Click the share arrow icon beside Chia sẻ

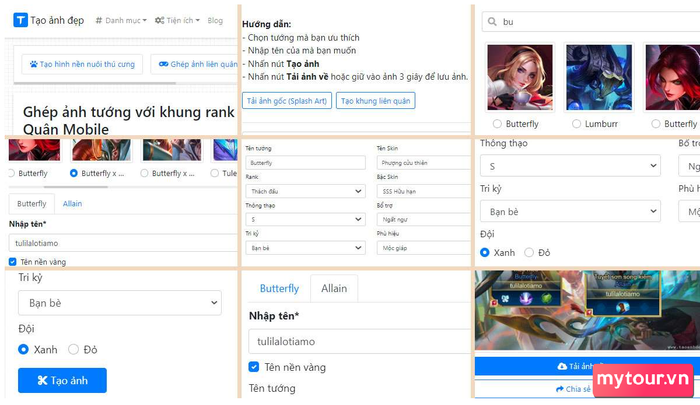click(559, 389)
